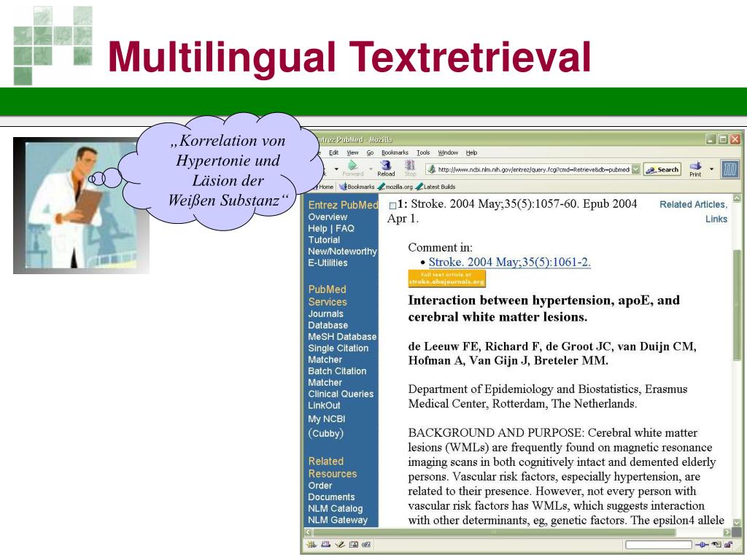This screenshot has height=560, width=747.
Task: Open the Overview sidebar link
Action: (328, 217)
